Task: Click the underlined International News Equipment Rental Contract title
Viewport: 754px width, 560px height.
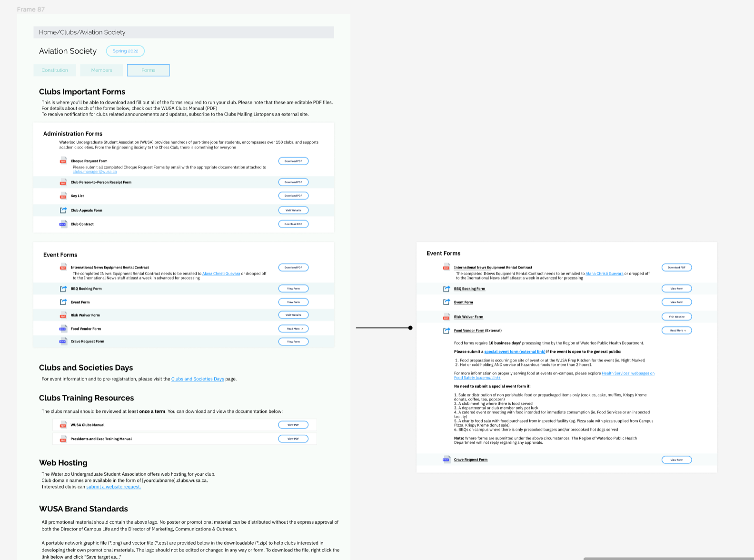Action: (x=493, y=268)
